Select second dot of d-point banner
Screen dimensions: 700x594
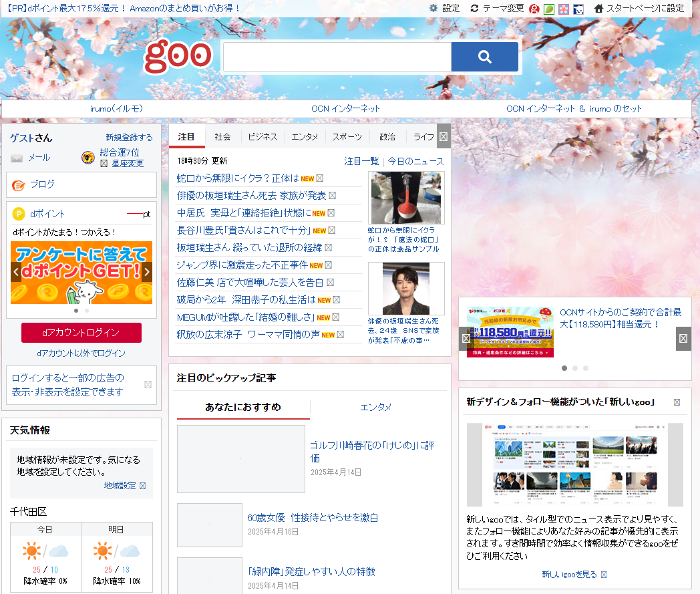tap(87, 311)
